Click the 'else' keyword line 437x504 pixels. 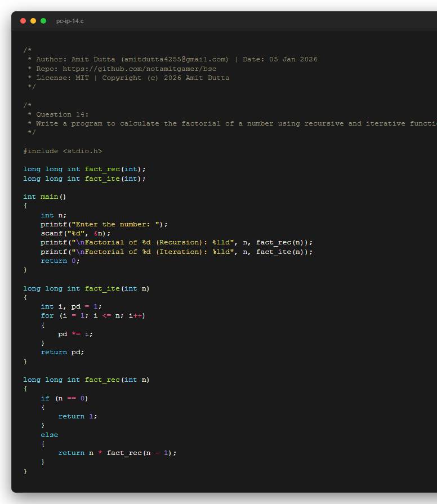tap(49, 435)
